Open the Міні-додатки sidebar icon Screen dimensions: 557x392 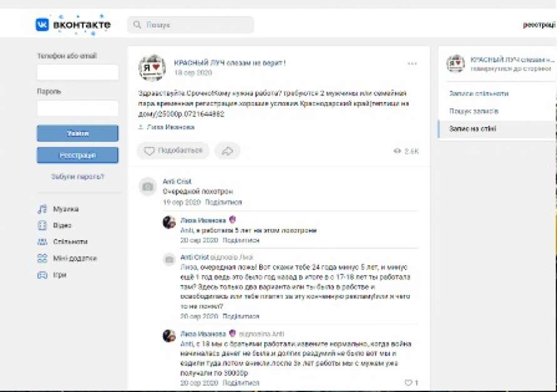coord(43,258)
